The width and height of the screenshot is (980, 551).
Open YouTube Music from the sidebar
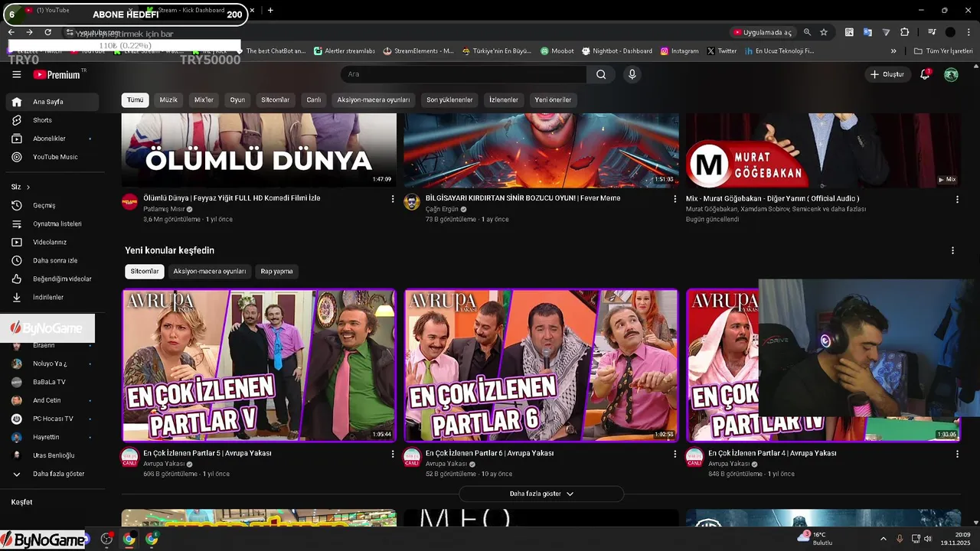[52, 157]
